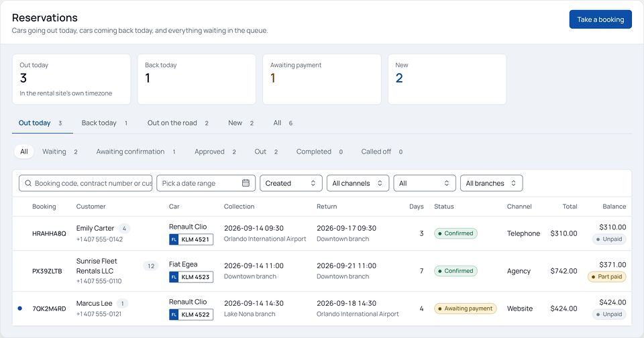This screenshot has width=644, height=338.
Task: Open the New summary card
Action: pos(447,79)
